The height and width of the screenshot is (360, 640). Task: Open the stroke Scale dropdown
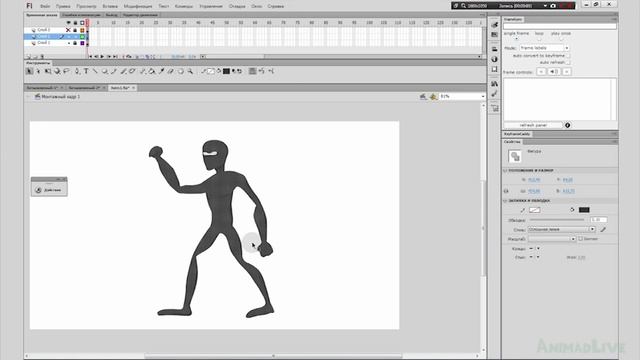(552, 239)
